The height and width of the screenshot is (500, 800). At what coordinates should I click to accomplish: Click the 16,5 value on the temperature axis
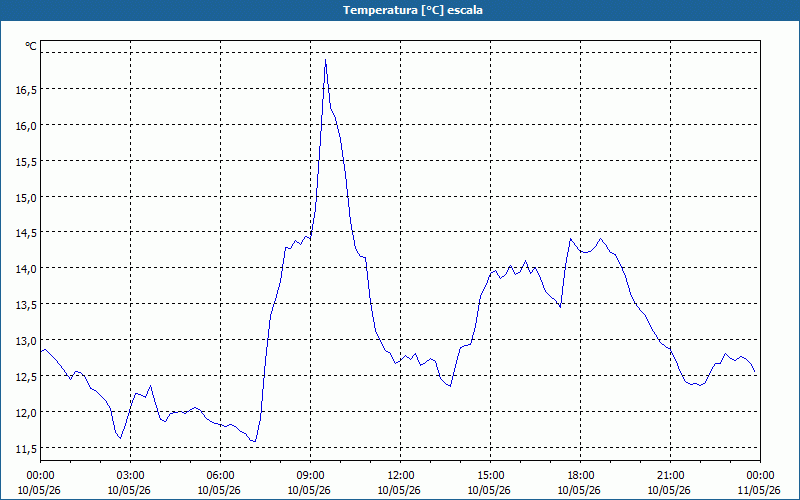26,90
